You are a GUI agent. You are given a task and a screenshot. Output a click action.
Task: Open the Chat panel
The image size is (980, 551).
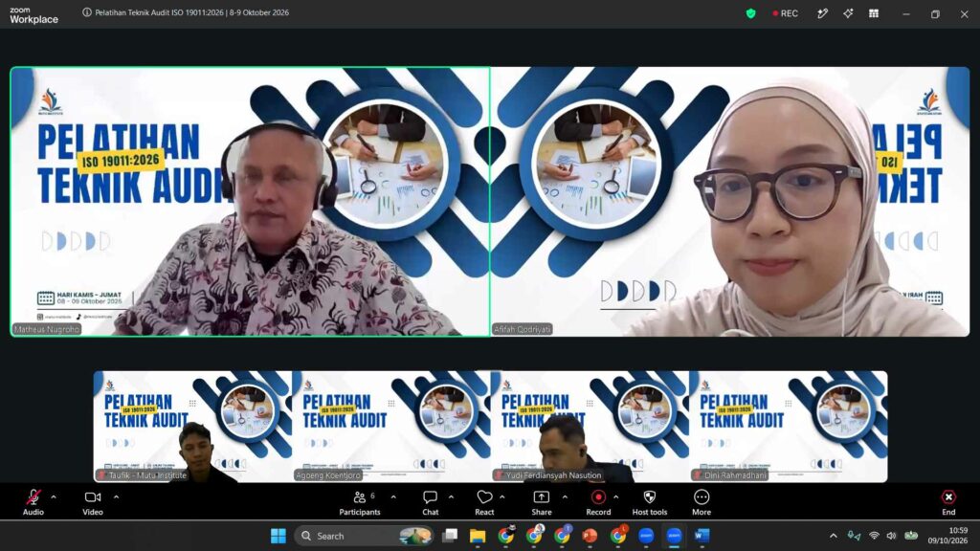[430, 502]
